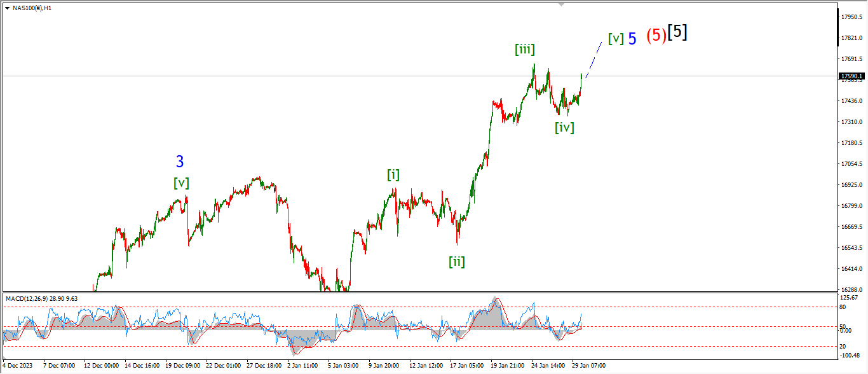Expand the NAS100 symbol dropdown arrow
Viewport: 868px width, 374px height.
pyautogui.click(x=7, y=8)
